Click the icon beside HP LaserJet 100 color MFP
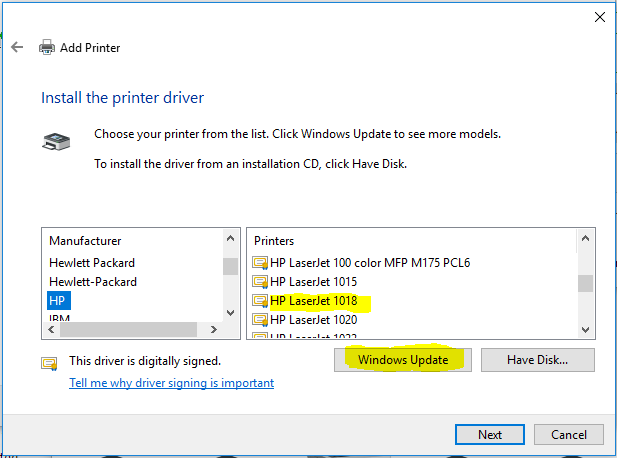 tap(260, 263)
